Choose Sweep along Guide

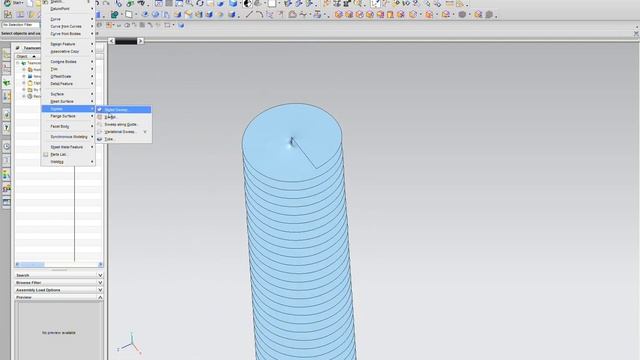124,124
